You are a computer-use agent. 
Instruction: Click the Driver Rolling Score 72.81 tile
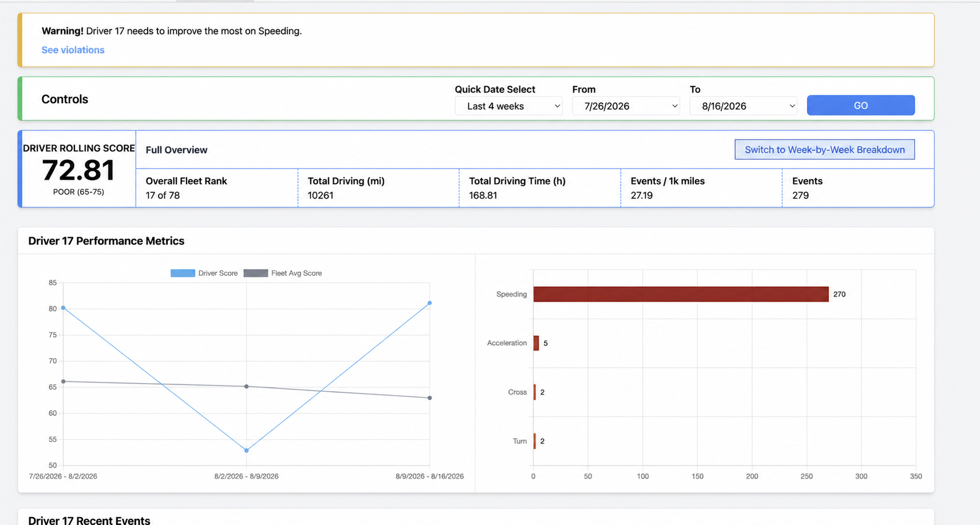tap(78, 169)
